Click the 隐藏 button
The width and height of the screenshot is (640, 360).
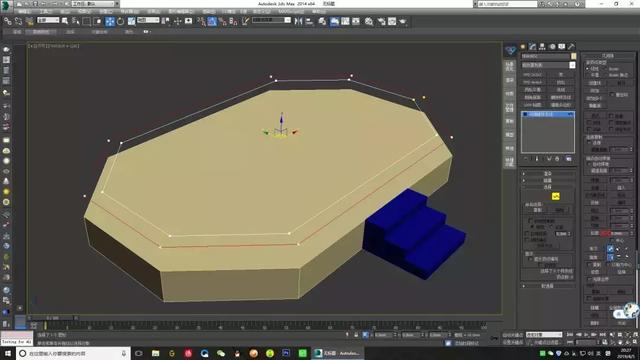coord(595,308)
